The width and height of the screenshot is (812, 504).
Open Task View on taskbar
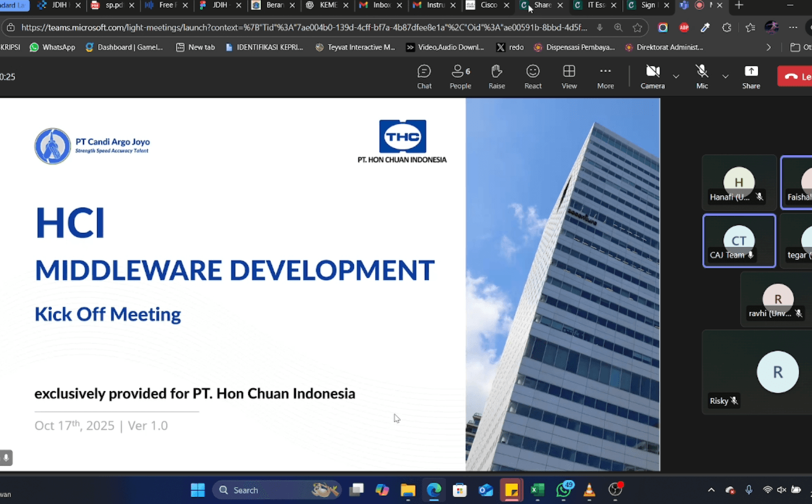[x=356, y=490]
